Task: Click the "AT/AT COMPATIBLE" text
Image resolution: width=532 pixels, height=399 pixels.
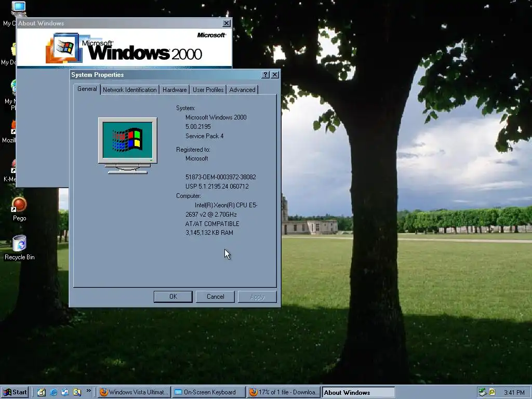Action: pos(212,224)
